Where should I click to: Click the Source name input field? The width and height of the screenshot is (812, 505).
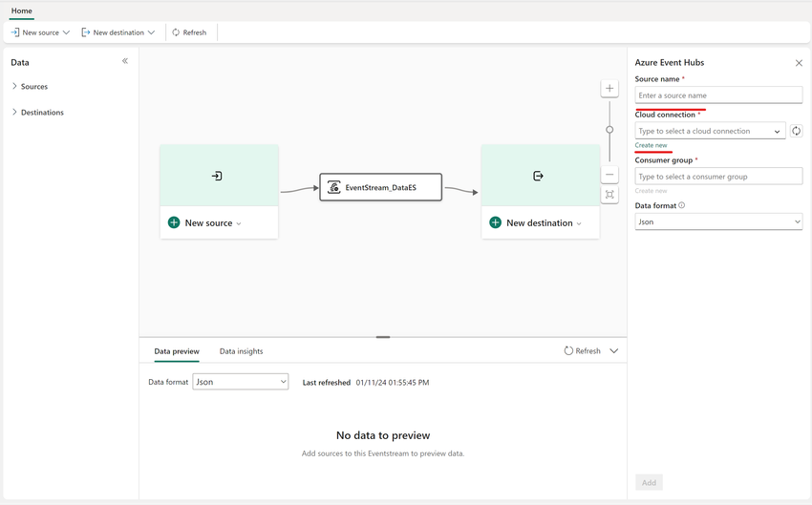tap(718, 95)
